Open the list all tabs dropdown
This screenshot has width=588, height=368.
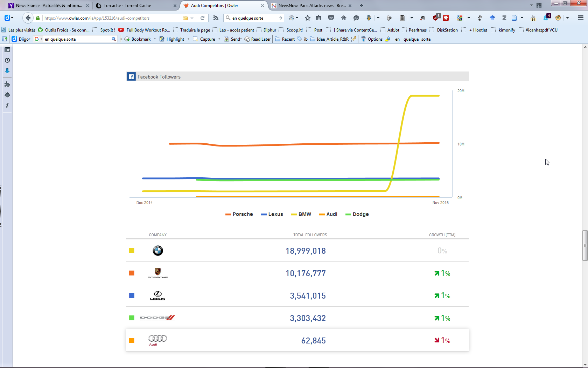pyautogui.click(x=531, y=5)
